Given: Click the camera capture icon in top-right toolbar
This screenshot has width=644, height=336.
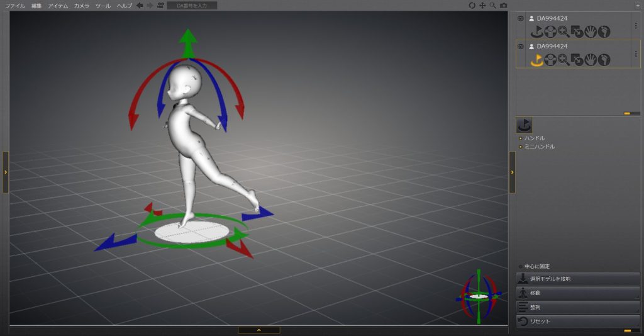Looking at the screenshot, I should (504, 6).
